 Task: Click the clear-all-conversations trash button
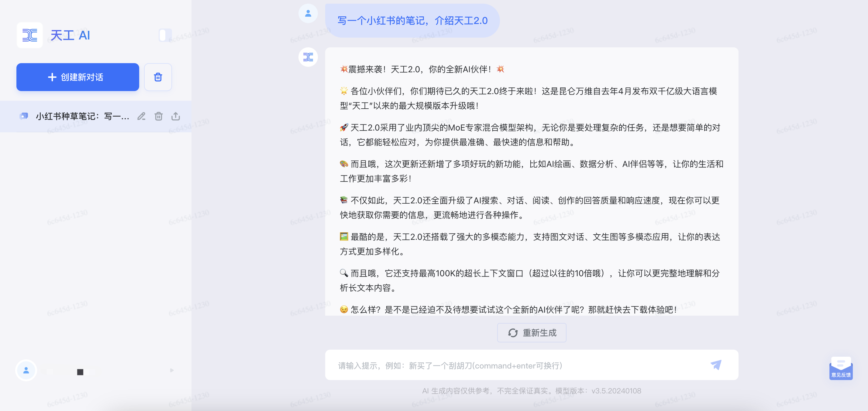coord(158,77)
